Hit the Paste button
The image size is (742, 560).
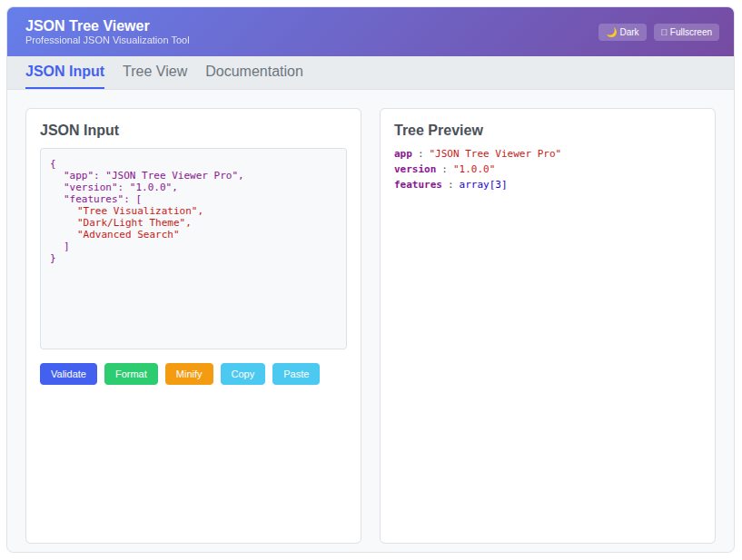(x=296, y=374)
